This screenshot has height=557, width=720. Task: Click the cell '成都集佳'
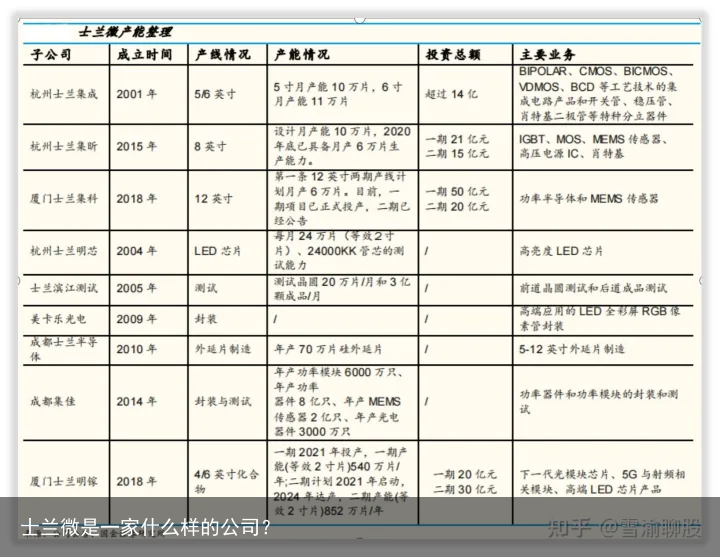click(x=53, y=401)
